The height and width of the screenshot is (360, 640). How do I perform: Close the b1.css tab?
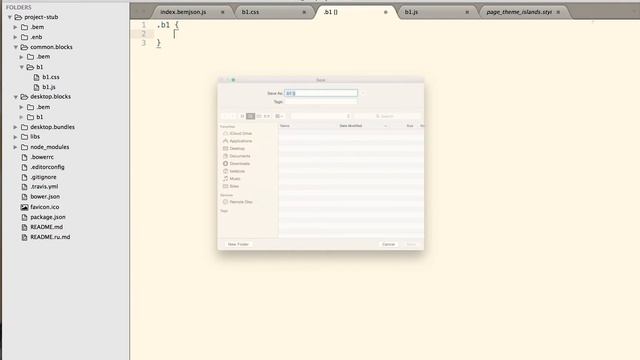(x=304, y=12)
